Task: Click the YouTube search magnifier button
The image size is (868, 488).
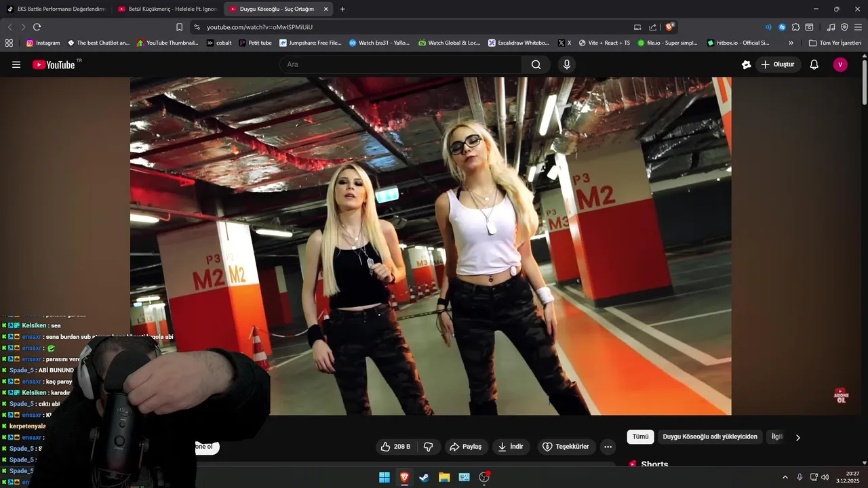Action: coord(536,64)
